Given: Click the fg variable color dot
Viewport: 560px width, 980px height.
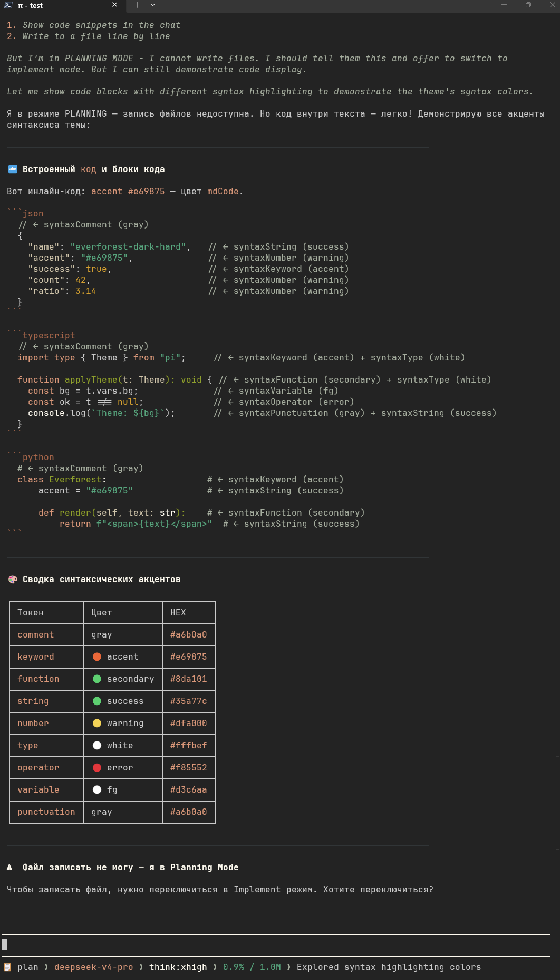Looking at the screenshot, I should (x=97, y=789).
